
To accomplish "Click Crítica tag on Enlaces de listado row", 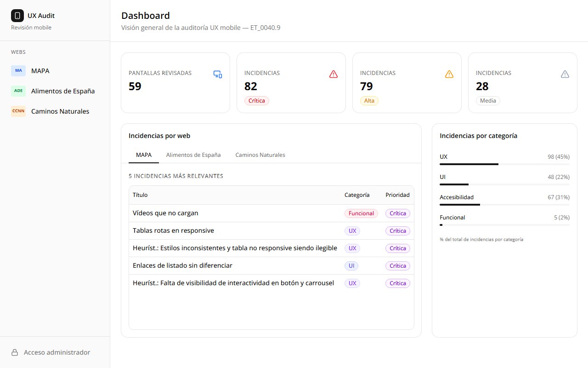I will (398, 266).
